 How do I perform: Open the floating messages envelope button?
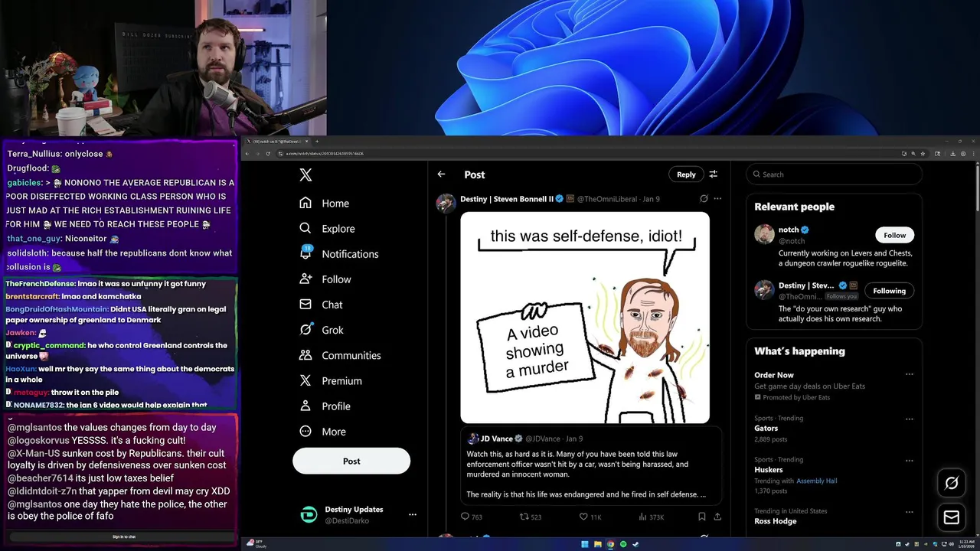pyautogui.click(x=952, y=518)
